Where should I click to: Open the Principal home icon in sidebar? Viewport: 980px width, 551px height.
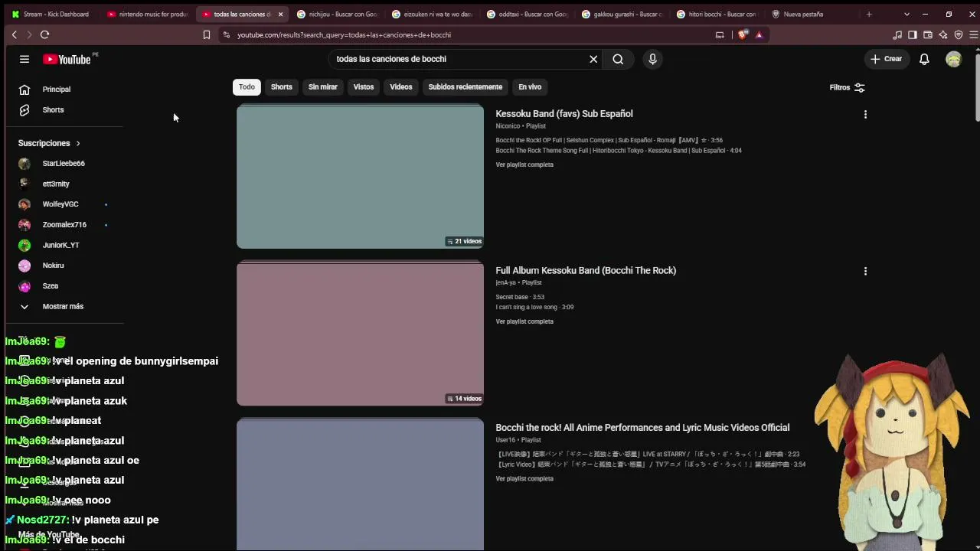coord(24,90)
